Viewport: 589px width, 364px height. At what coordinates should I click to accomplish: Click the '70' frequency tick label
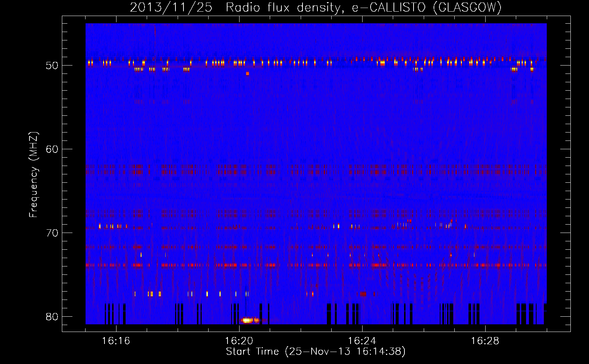52,233
